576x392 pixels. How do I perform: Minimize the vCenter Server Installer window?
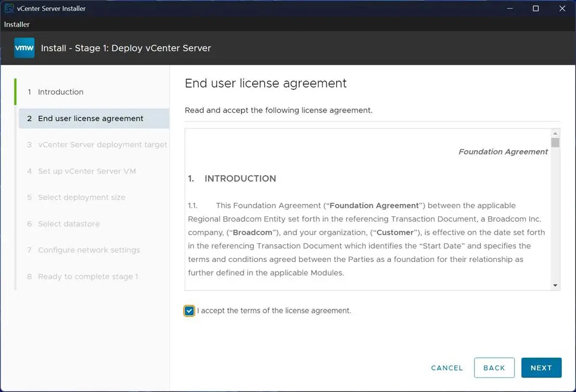(509, 8)
